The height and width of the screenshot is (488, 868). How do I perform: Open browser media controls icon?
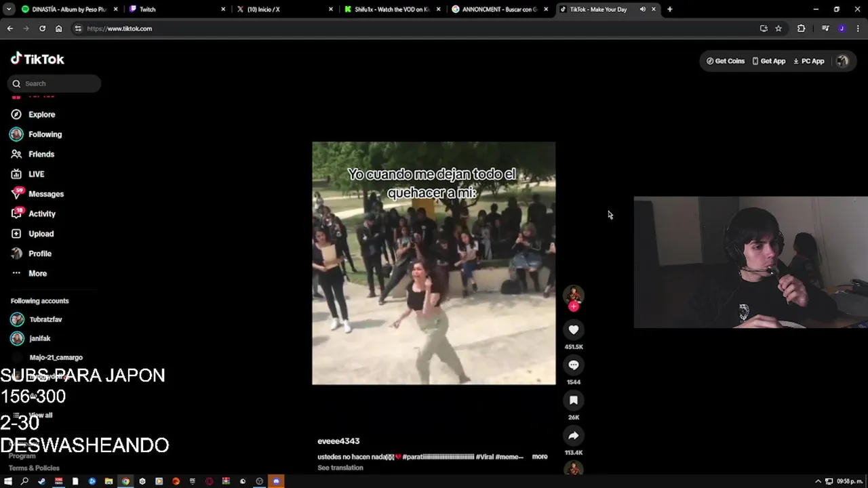pyautogui.click(x=825, y=28)
